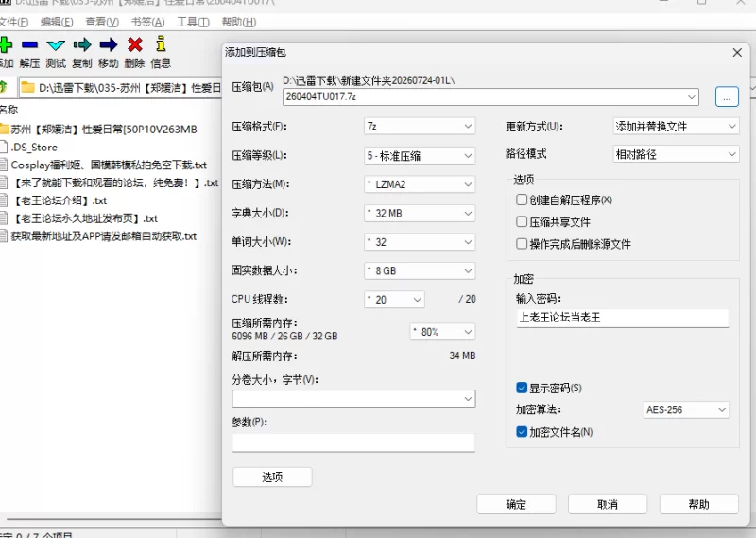
Task: Click the Copy (复制) toolbar icon
Action: click(x=82, y=44)
